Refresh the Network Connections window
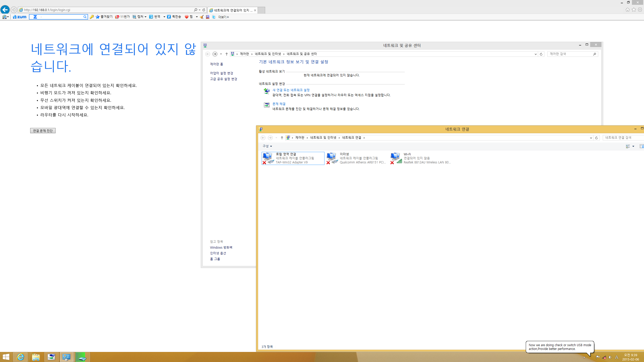 point(596,138)
